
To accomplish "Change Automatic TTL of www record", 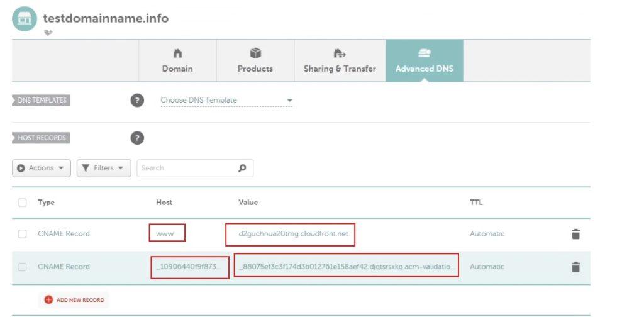I will tap(487, 234).
